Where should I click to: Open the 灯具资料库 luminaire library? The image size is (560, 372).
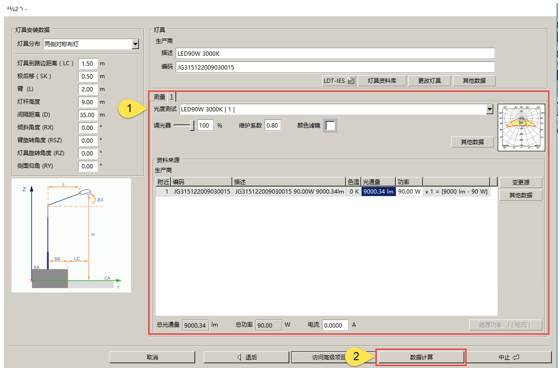coord(382,81)
